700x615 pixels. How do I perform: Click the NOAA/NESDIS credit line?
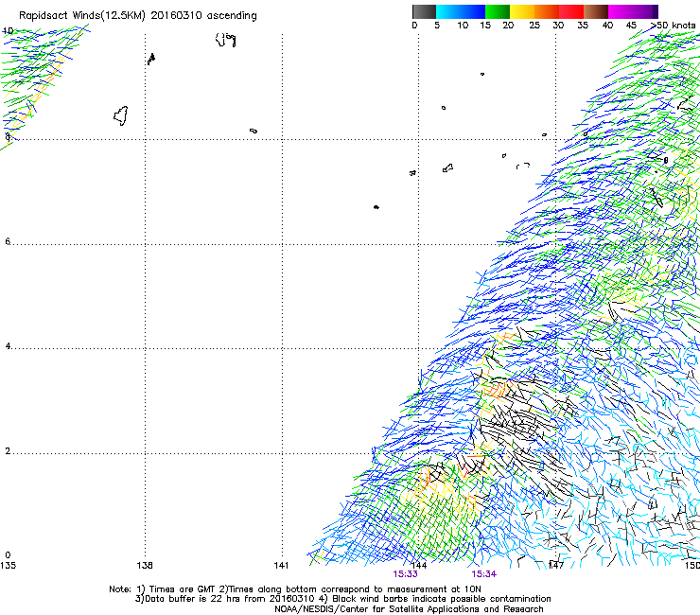click(x=409, y=609)
